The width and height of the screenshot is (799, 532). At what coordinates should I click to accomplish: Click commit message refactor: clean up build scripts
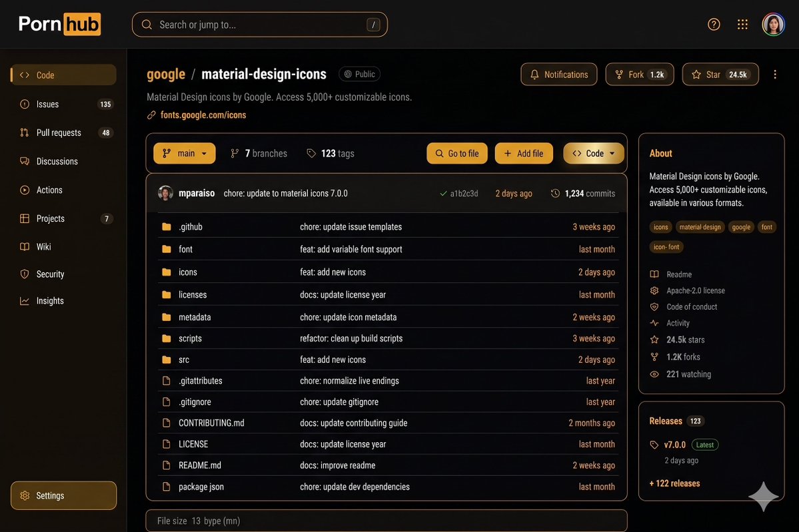351,338
